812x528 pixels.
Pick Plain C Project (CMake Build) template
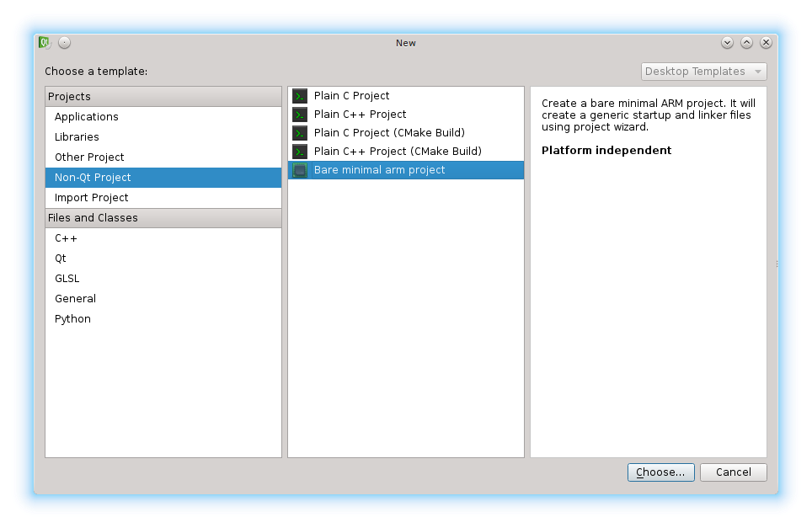405,133
